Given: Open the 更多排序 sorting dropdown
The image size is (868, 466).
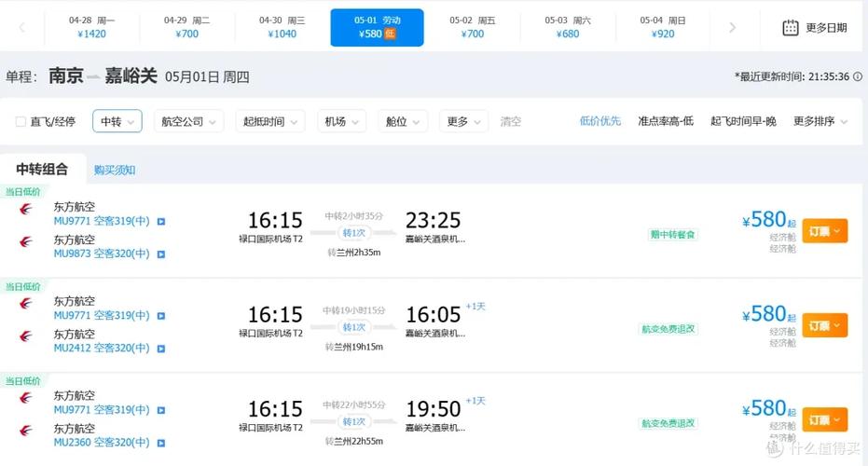Looking at the screenshot, I should point(820,121).
